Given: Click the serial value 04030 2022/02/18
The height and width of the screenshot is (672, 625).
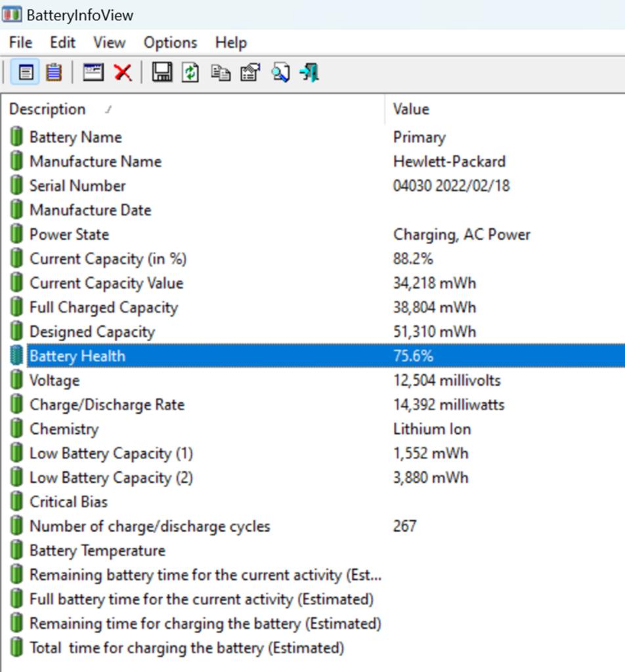Looking at the screenshot, I should pyautogui.click(x=452, y=186).
